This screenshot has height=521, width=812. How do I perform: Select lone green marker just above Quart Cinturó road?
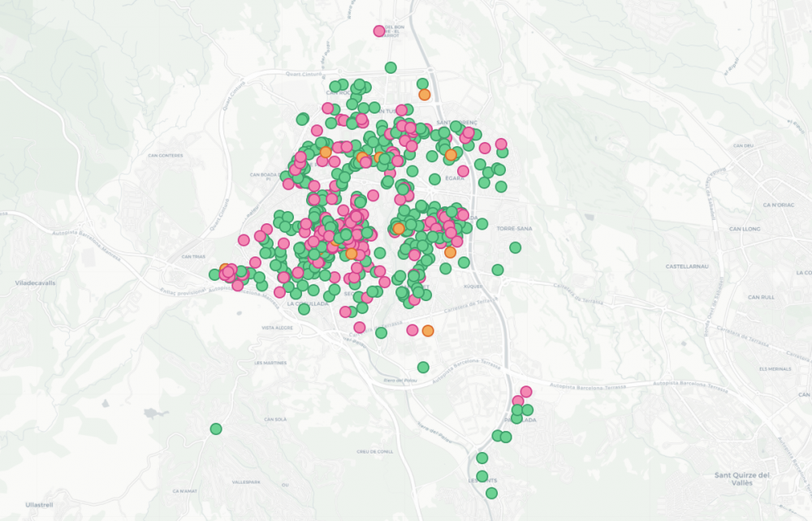[391, 68]
